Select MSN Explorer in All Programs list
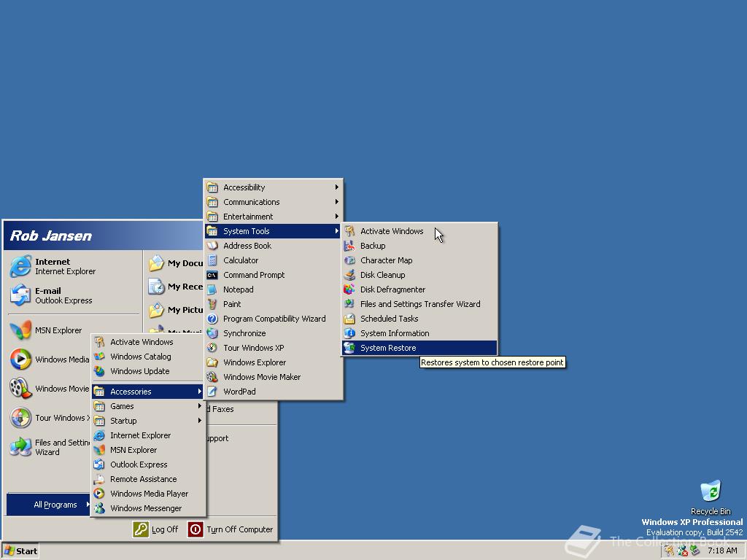747x560 pixels. 149,450
